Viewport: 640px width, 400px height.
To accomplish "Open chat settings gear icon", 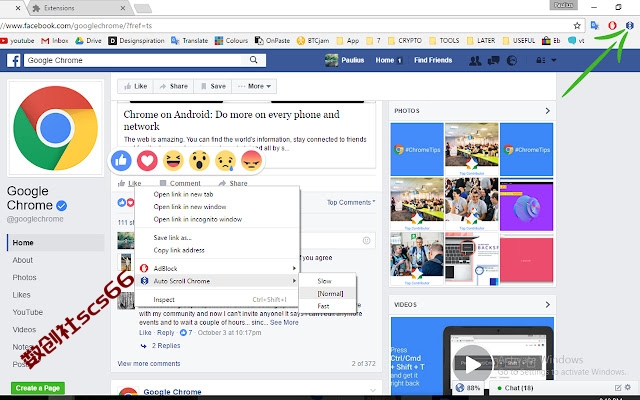I will (x=628, y=387).
